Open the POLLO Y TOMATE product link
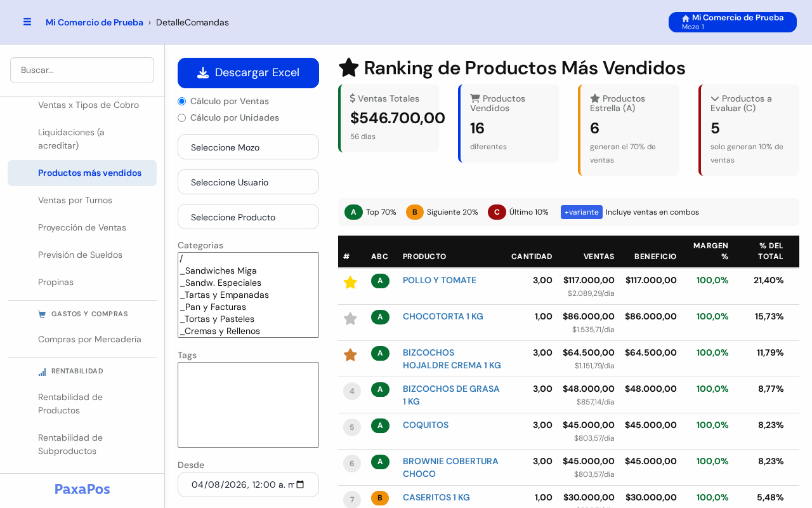 point(440,280)
